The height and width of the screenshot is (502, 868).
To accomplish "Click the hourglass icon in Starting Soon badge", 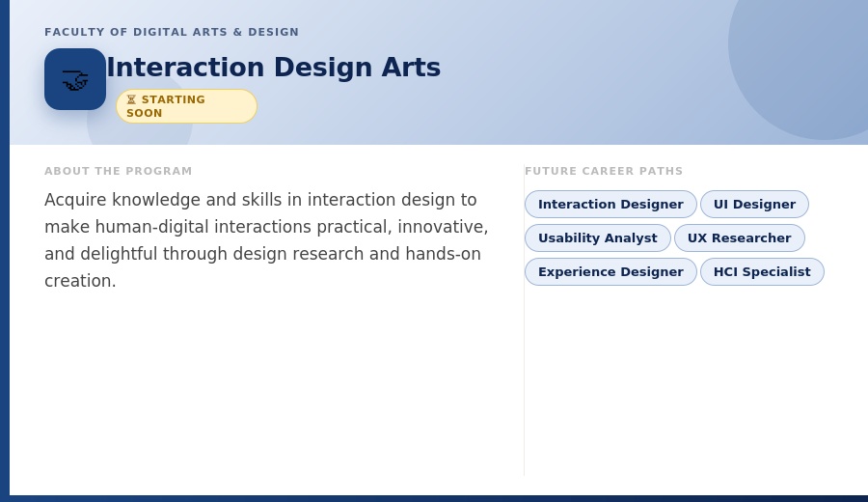I will pos(131,99).
